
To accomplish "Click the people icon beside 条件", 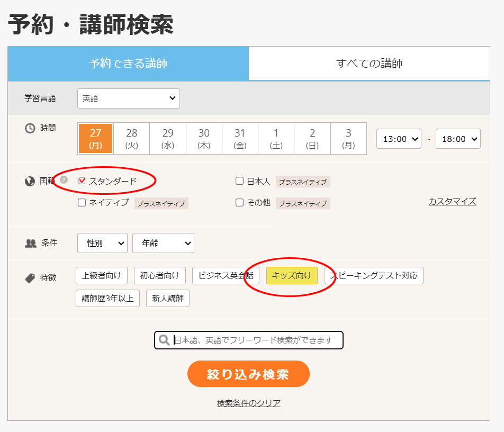I will point(30,244).
